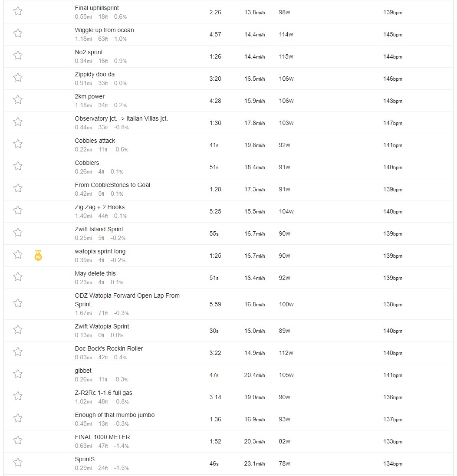Click star icon beside Cobblers segment
Image resolution: width=457 pixels, height=476 pixels.
18,166
